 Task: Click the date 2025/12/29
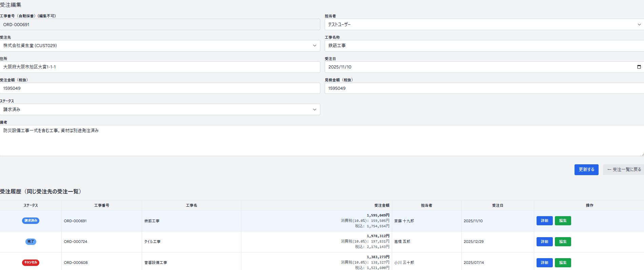coord(474,242)
